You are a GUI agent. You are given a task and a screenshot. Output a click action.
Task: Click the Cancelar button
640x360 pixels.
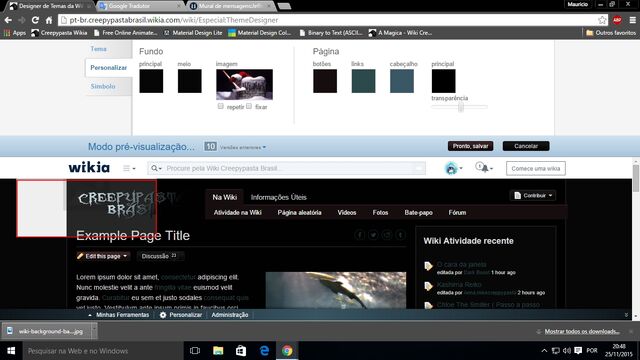click(526, 146)
